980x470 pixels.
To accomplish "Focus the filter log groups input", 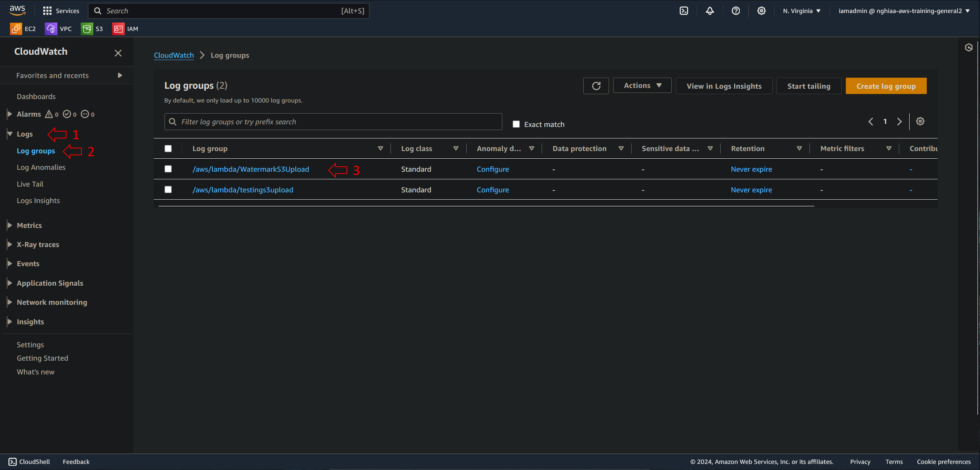I will [x=333, y=122].
